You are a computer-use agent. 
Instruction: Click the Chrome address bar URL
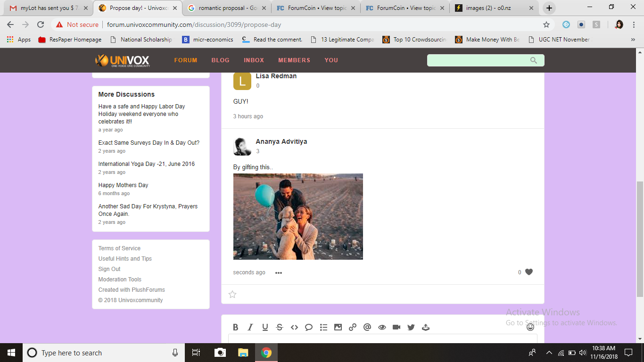point(194,25)
